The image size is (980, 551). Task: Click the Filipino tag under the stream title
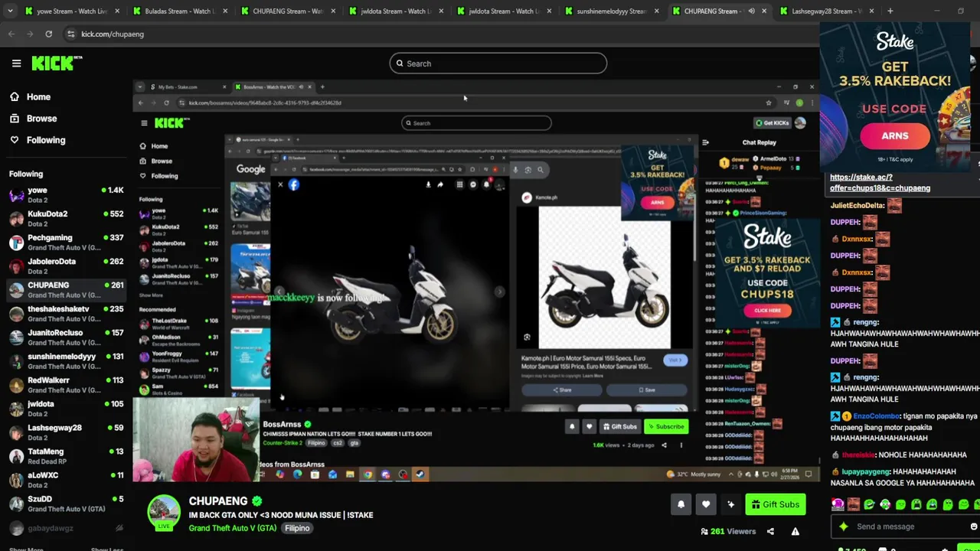tap(297, 528)
